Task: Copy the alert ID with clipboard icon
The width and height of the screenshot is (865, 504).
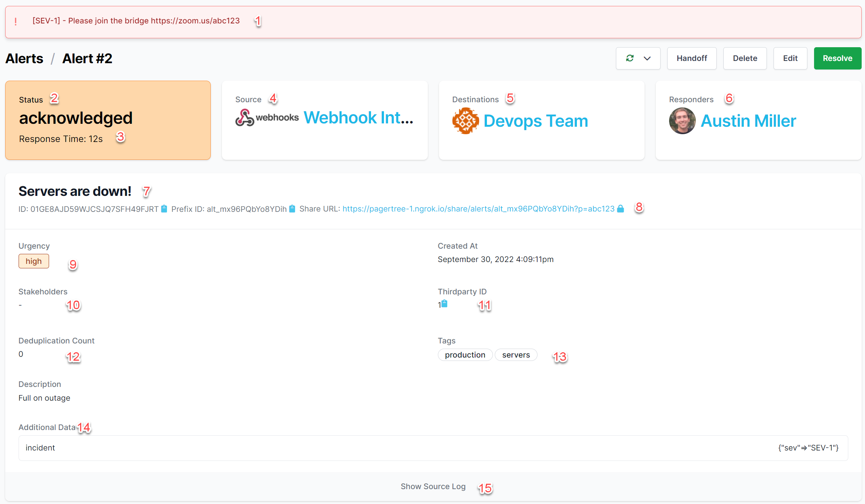Action: 164,209
